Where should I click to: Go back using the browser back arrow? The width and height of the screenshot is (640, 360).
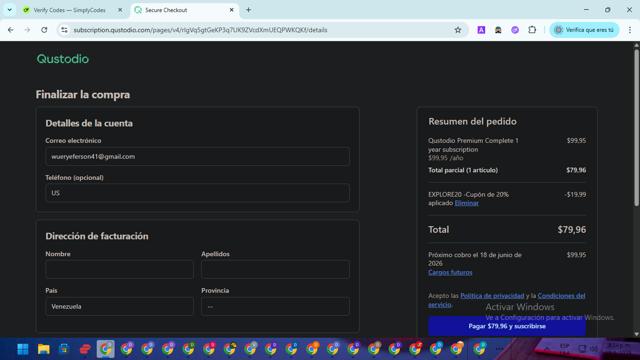coord(11,30)
